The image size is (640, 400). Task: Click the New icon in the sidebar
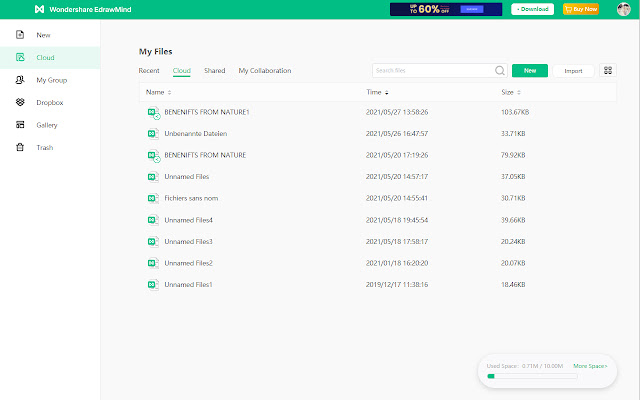[x=20, y=35]
